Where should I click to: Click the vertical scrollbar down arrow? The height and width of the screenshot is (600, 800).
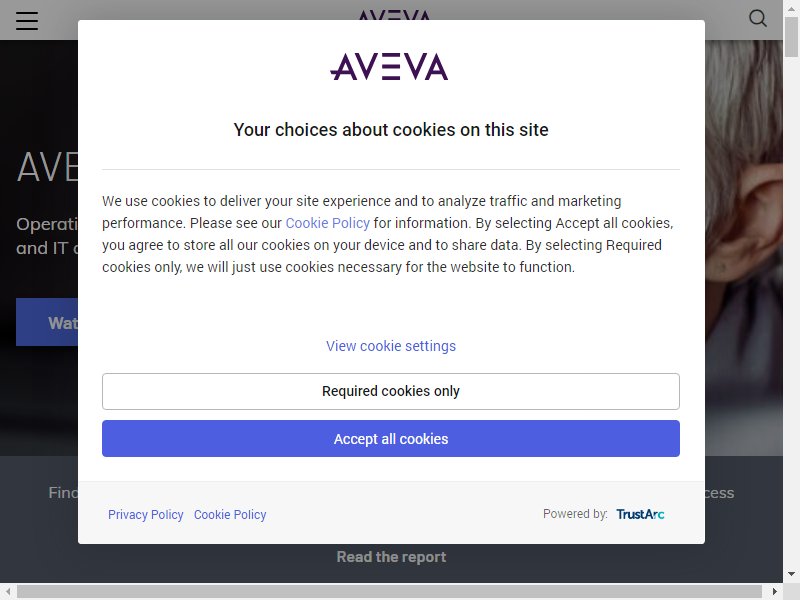[791, 574]
